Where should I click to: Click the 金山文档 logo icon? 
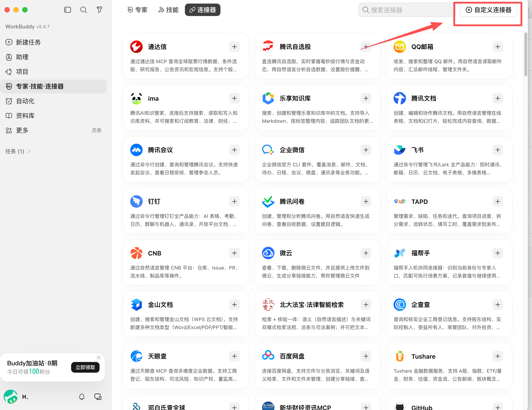[x=136, y=304]
